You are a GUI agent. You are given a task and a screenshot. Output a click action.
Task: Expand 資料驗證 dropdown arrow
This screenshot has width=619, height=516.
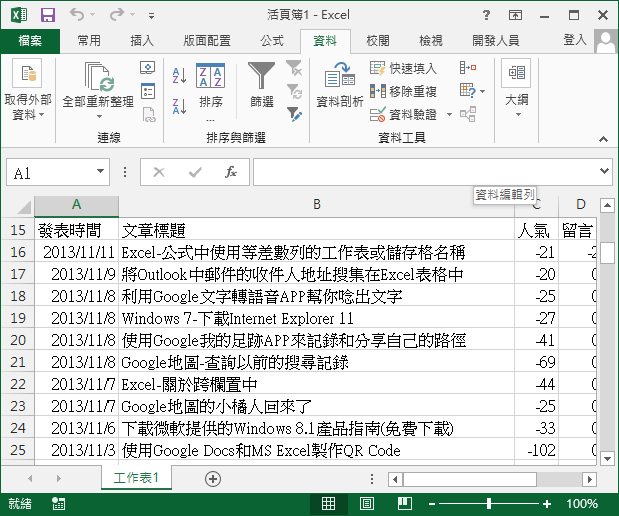coord(449,114)
